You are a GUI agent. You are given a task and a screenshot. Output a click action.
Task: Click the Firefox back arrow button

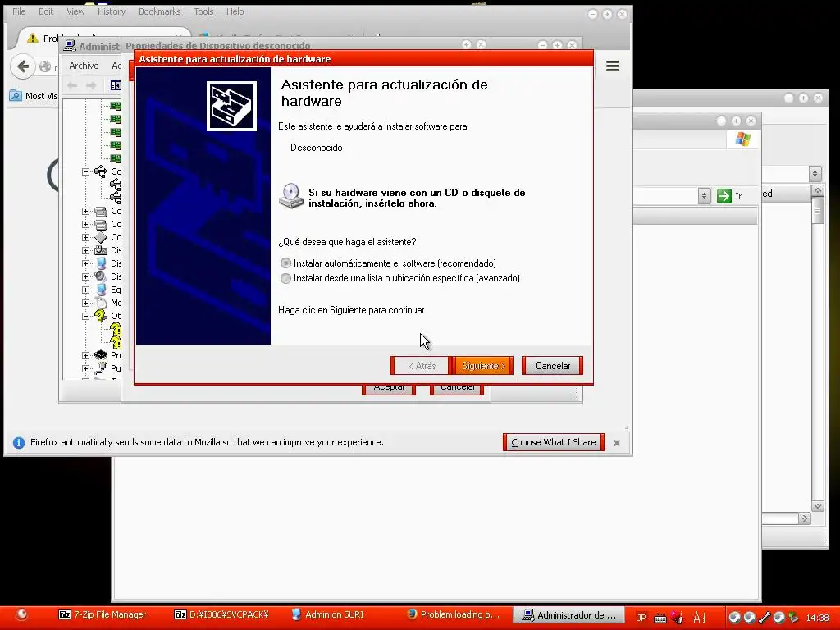tap(22, 66)
